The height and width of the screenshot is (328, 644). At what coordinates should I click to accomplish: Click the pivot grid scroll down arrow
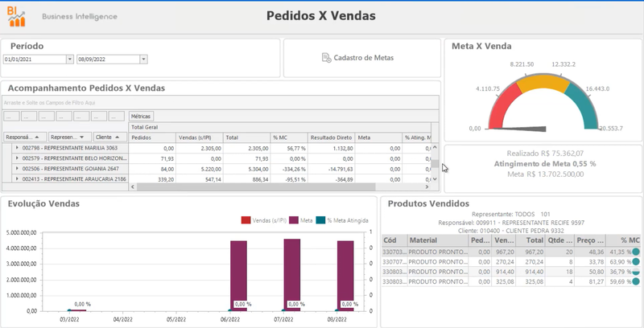[435, 179]
